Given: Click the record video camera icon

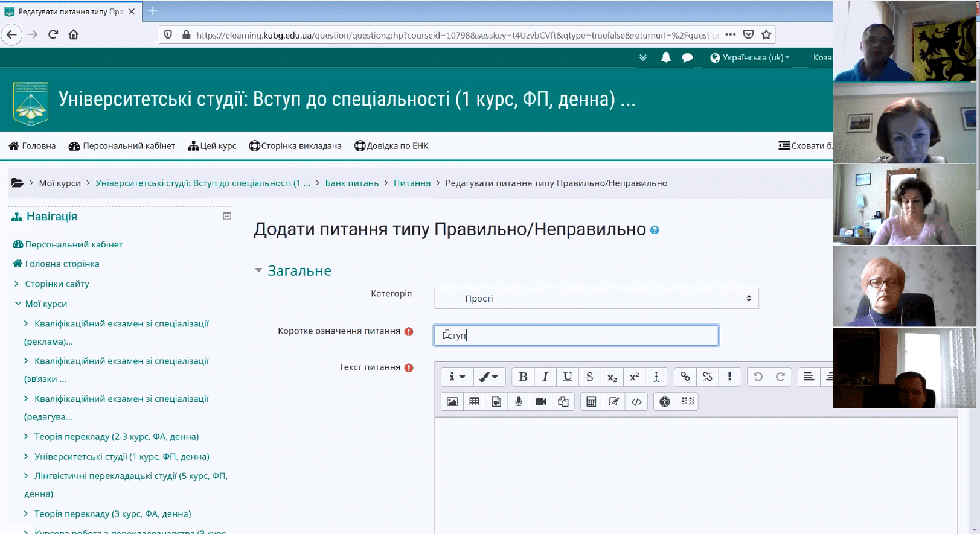Looking at the screenshot, I should (541, 402).
